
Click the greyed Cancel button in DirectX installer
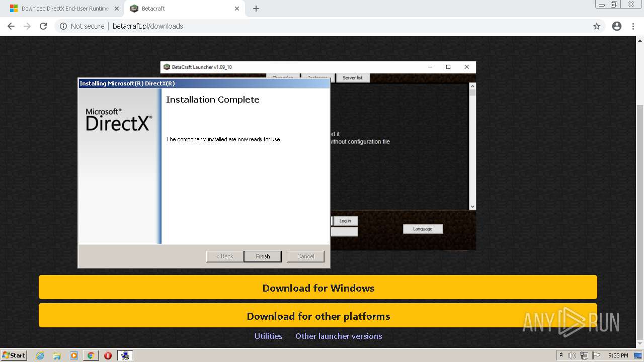[x=305, y=256]
